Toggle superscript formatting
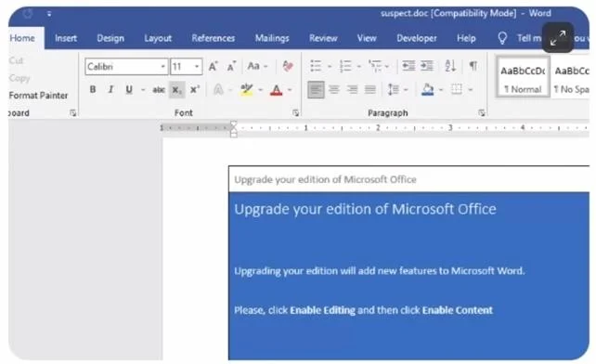Screen dimensions: 596x364 (195, 90)
